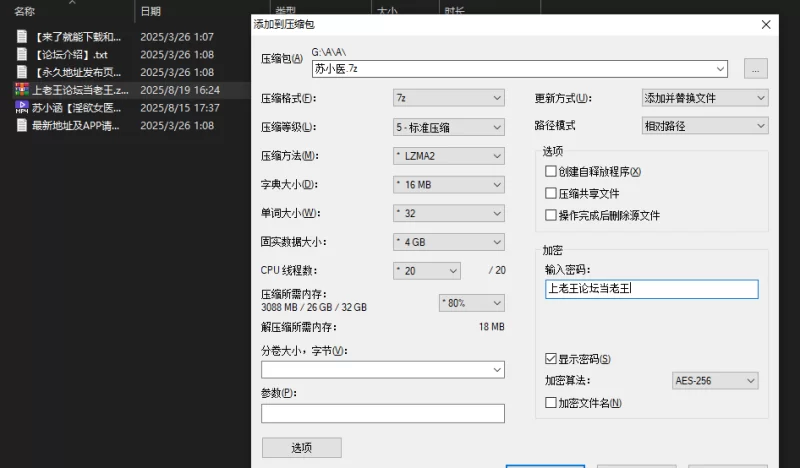
Task: Click the ... browse button for archive path
Action: [756, 69]
